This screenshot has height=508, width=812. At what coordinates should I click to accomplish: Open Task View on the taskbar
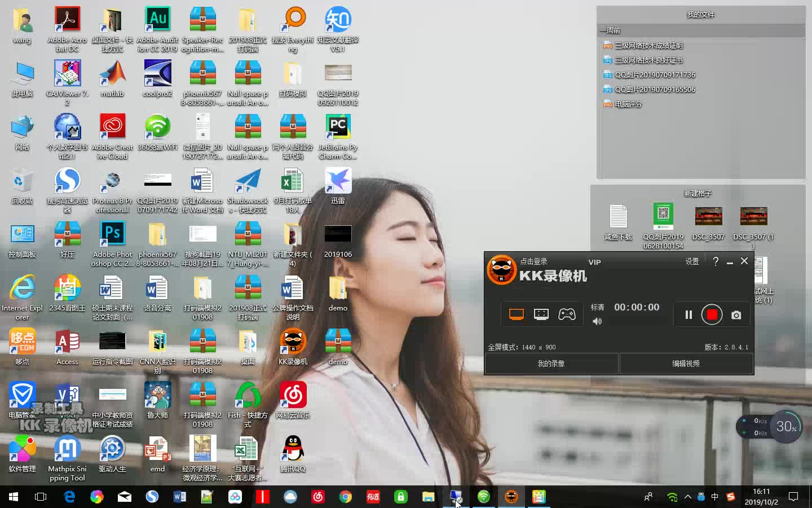click(41, 497)
